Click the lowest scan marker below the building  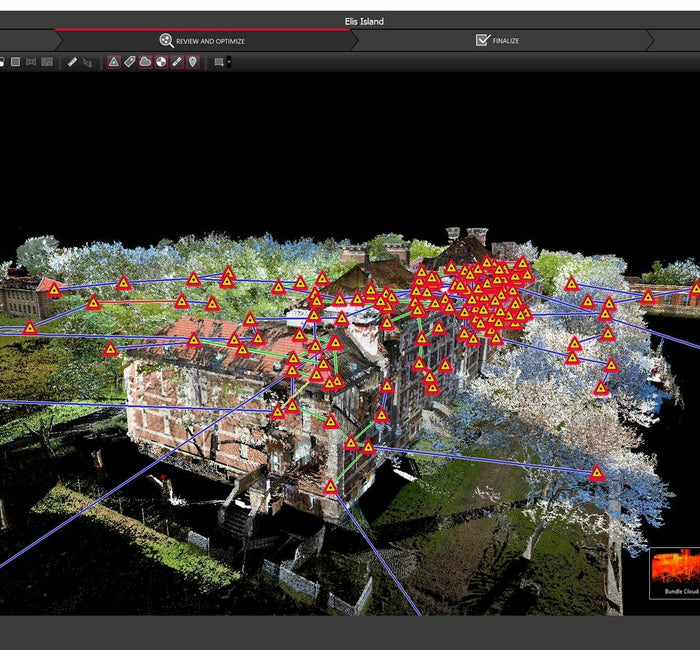(330, 487)
